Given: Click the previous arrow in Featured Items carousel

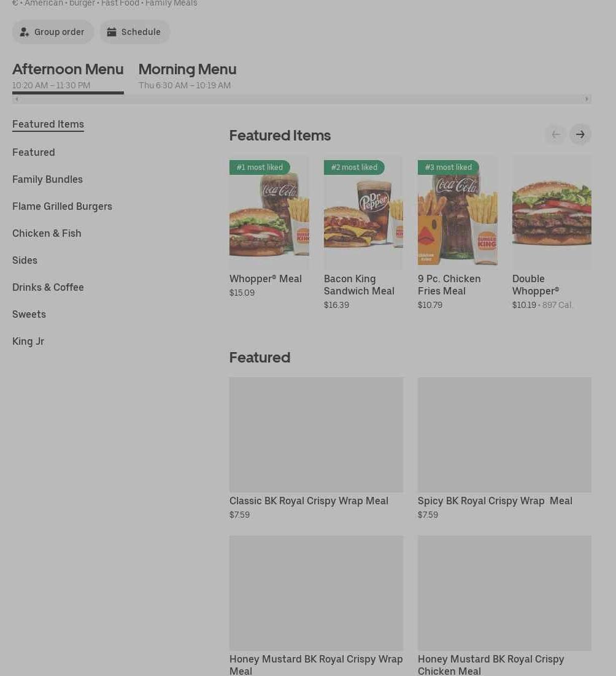Looking at the screenshot, I should tap(555, 134).
